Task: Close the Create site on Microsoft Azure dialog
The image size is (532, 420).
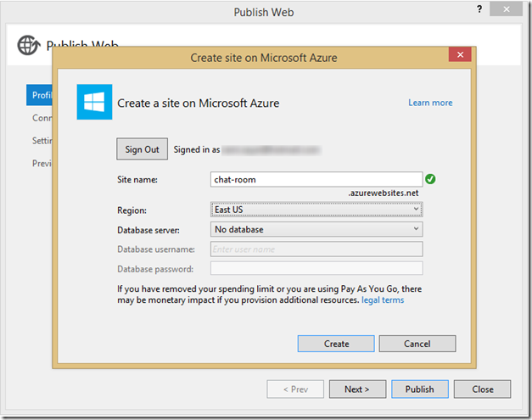Action: [x=460, y=54]
